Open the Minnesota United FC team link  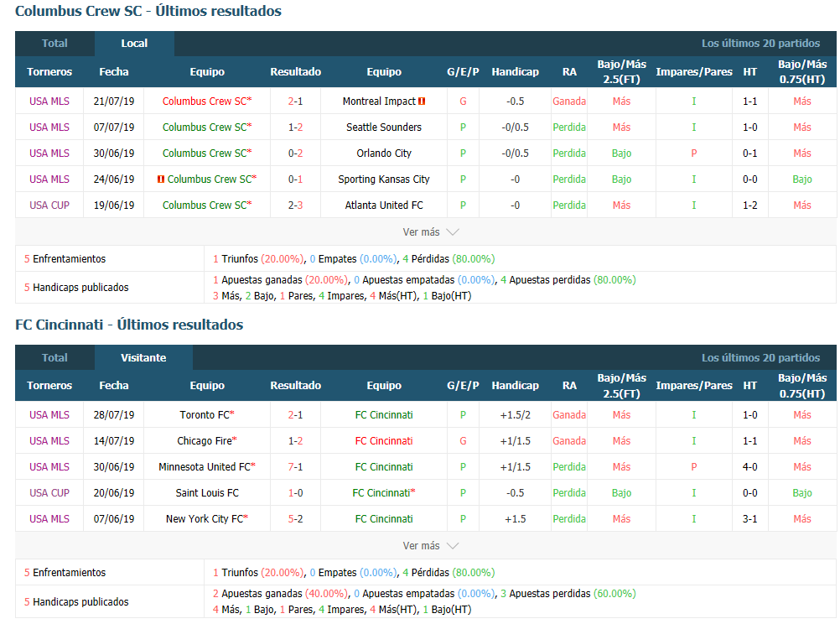pos(205,467)
